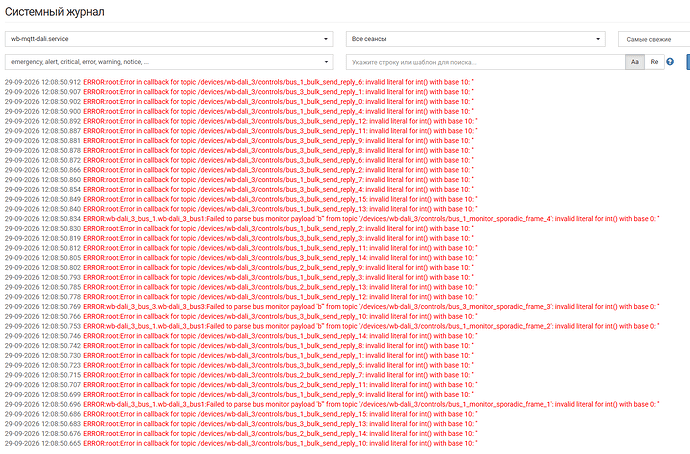Select log entry at 12:08:50.812 bus_1_bulk_send_reply_11
Screen dimensions: 690x454
(241, 248)
